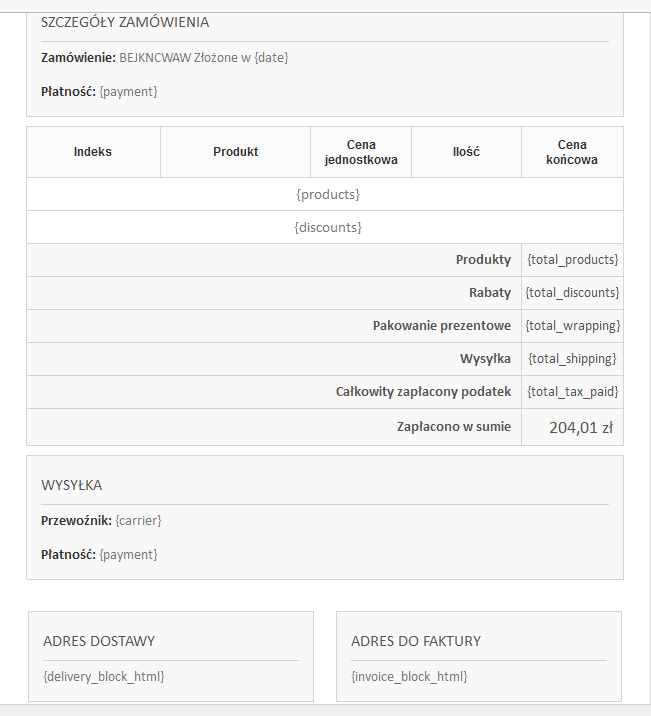The width and height of the screenshot is (651, 716).
Task: Click the {delivery_block_html} placeholder
Action: point(104,677)
